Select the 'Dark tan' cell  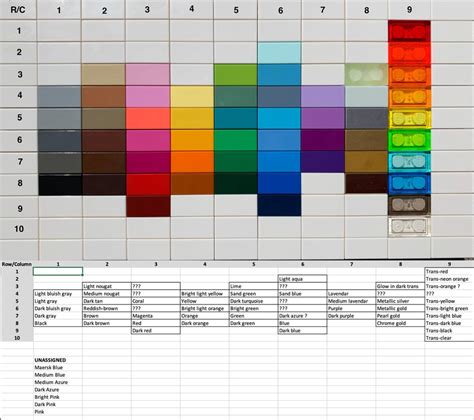(x=107, y=301)
